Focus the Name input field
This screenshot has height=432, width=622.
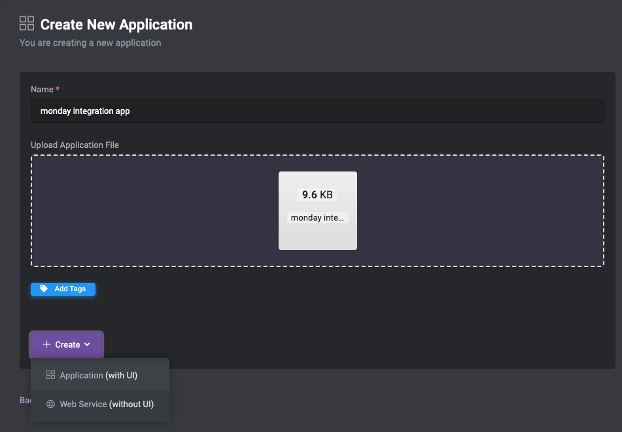316,111
